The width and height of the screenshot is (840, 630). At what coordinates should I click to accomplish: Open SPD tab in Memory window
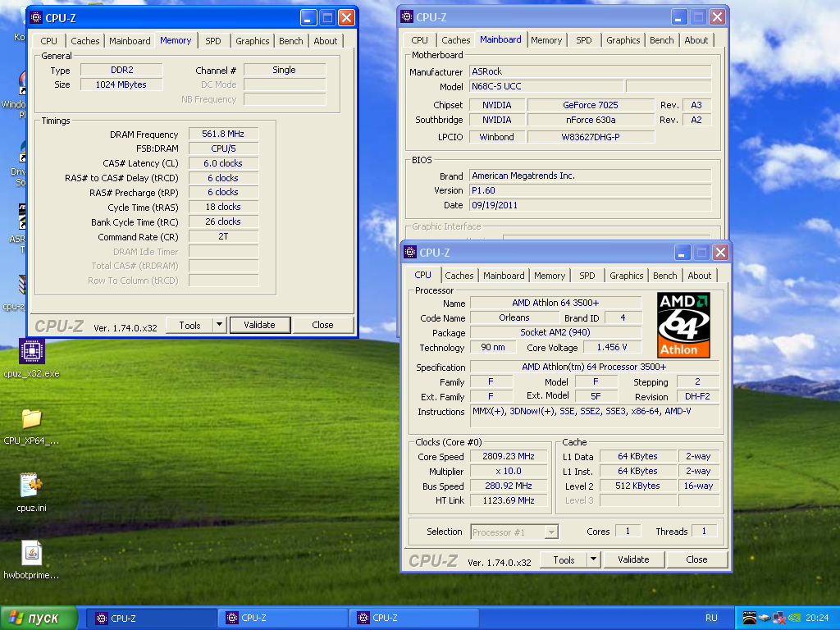[x=213, y=41]
